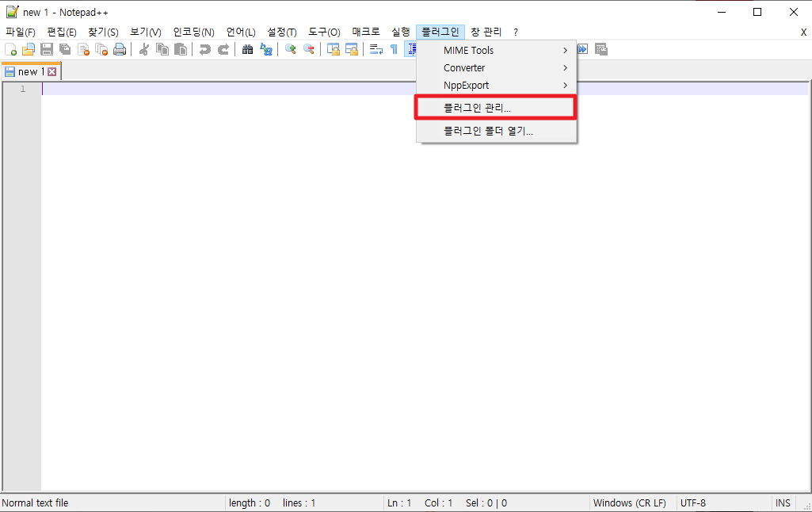Click line number 1 in the margin
The width and height of the screenshot is (812, 512).
(23, 89)
